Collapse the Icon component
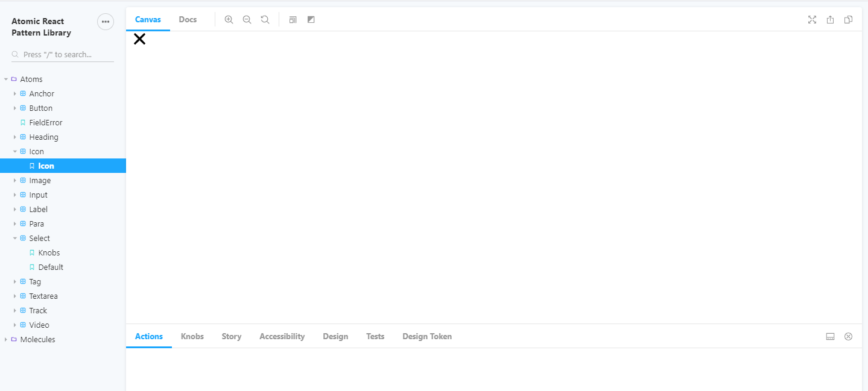This screenshot has width=868, height=391. pyautogui.click(x=15, y=151)
